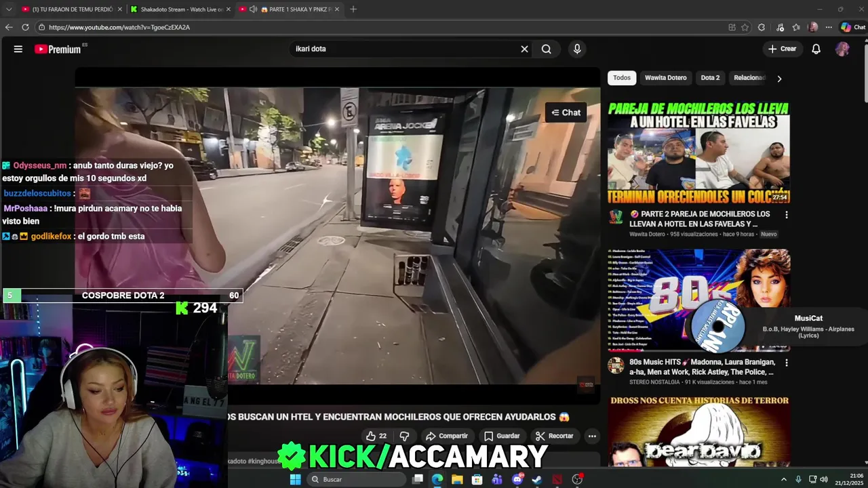
Task: Focus the taskbar Buscar search box
Action: (x=357, y=479)
